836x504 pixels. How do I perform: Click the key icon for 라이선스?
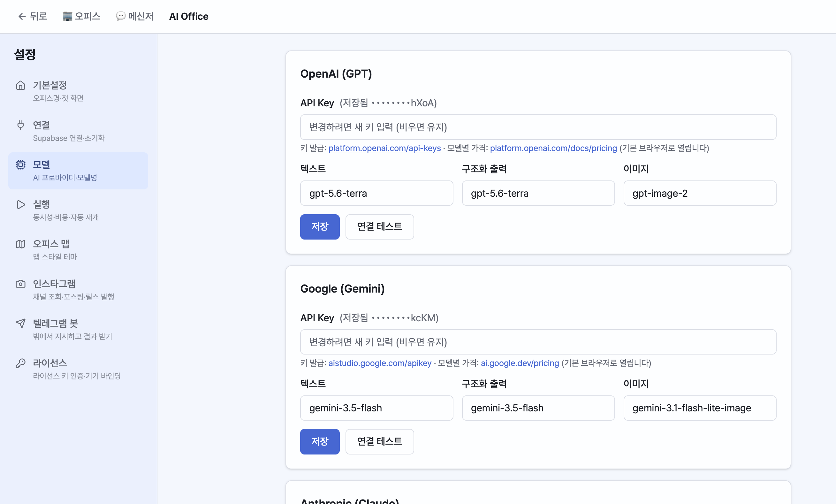coord(21,363)
